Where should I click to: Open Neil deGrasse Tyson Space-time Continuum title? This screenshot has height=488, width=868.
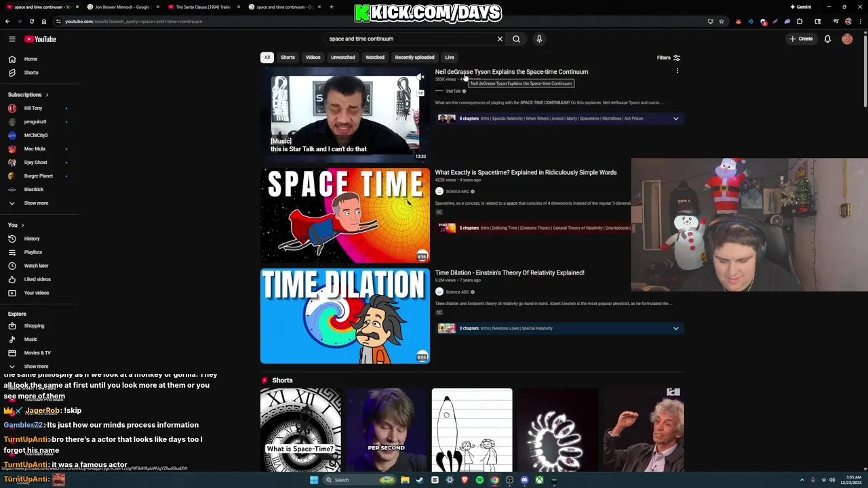point(511,72)
